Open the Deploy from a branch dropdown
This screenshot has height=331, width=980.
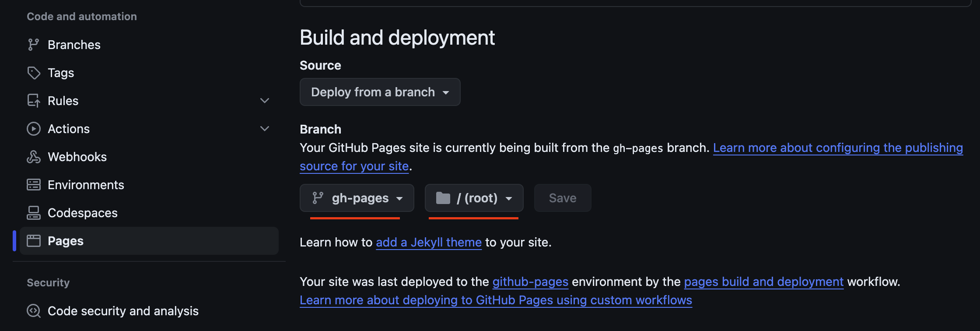pos(380,92)
